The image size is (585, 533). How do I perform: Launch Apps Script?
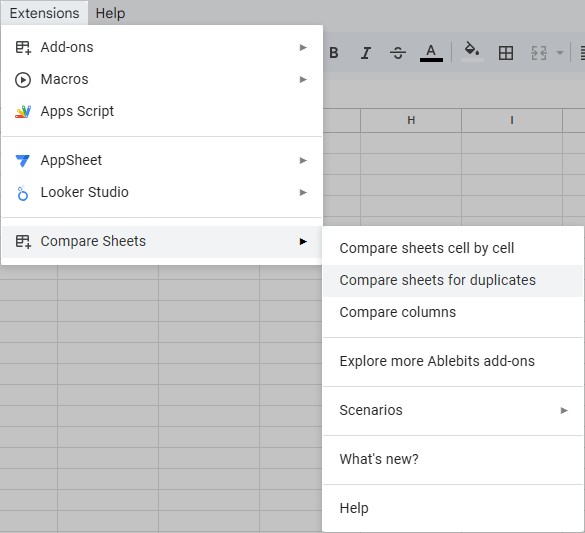coord(162,112)
